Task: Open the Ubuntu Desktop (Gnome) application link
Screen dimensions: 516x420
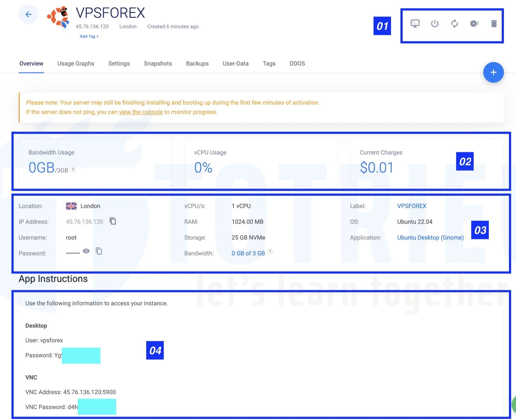Action: (x=430, y=237)
